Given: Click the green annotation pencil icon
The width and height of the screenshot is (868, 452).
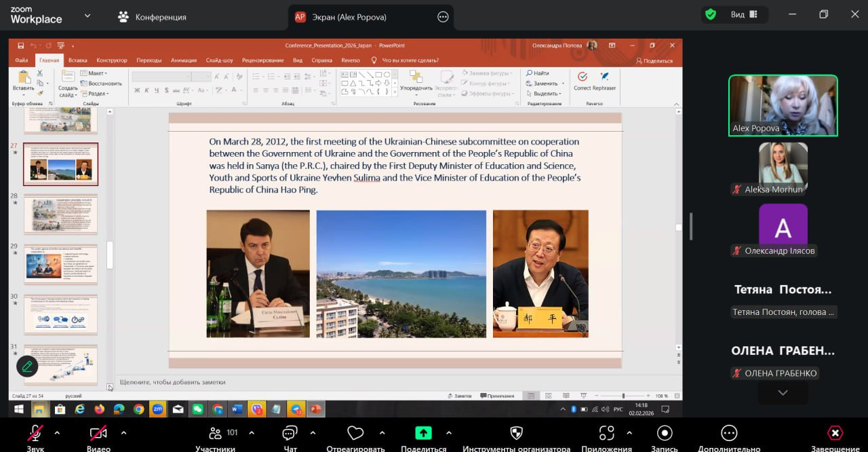Looking at the screenshot, I should (x=27, y=366).
